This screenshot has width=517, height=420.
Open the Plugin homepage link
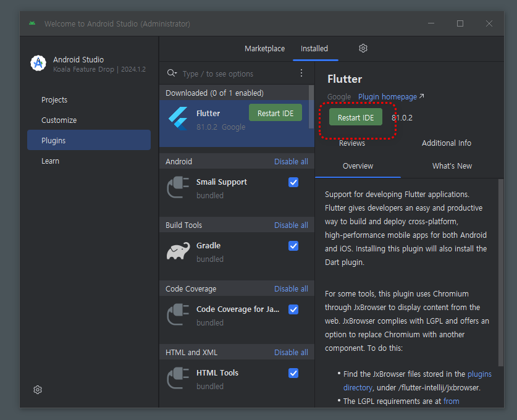tap(388, 96)
